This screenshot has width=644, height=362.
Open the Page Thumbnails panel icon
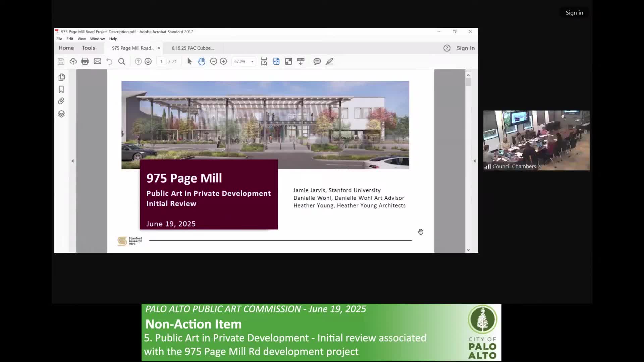[61, 77]
